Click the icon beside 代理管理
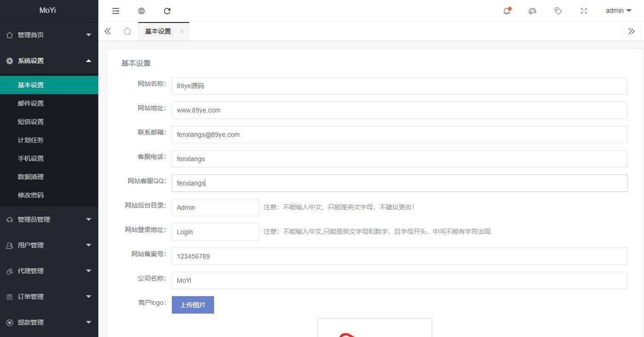644x337 pixels. (10, 271)
